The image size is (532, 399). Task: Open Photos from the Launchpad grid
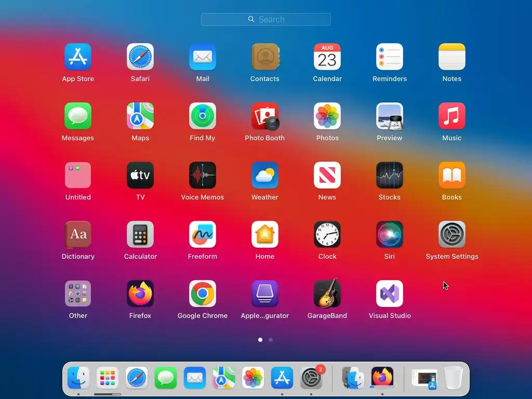[327, 116]
